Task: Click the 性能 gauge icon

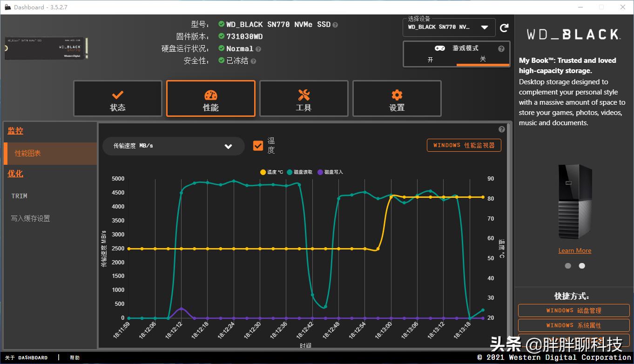Action: (210, 94)
